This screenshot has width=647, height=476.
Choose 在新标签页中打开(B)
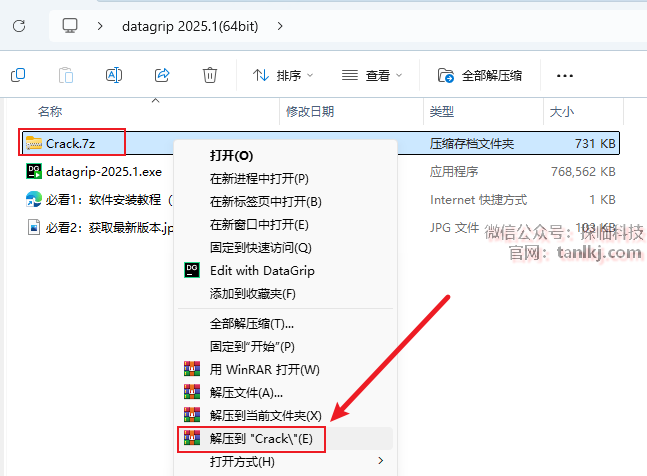(x=266, y=202)
